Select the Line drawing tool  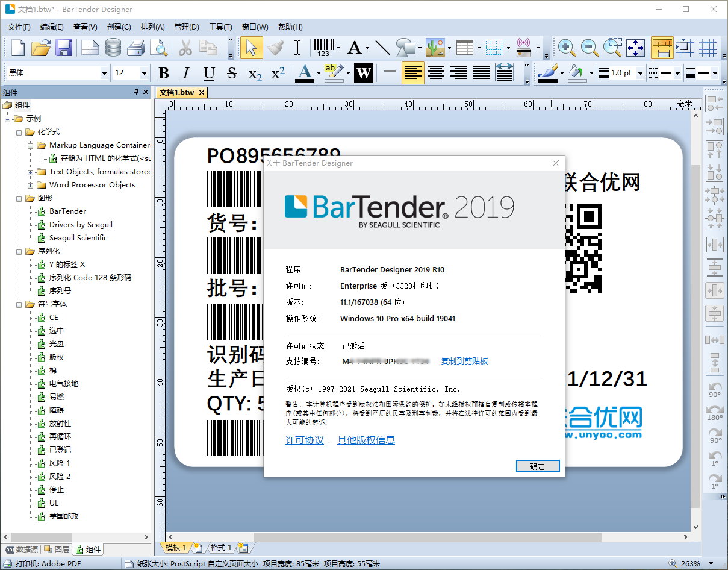pos(382,48)
